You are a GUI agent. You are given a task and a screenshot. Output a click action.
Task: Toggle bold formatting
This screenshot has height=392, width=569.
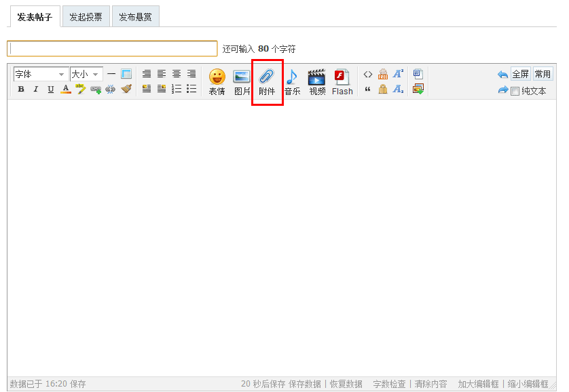click(21, 89)
